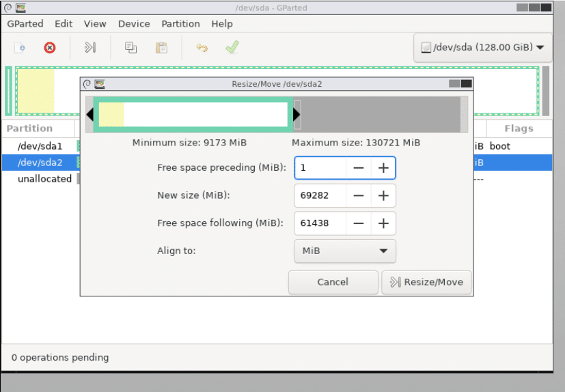Click the right black arrow resize handle
The width and height of the screenshot is (565, 392).
tap(297, 115)
